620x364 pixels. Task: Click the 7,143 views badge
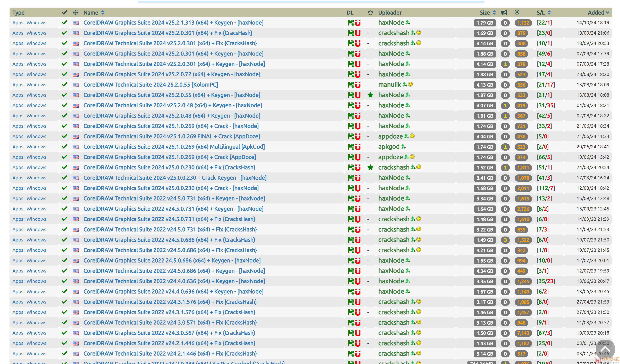pos(523,333)
